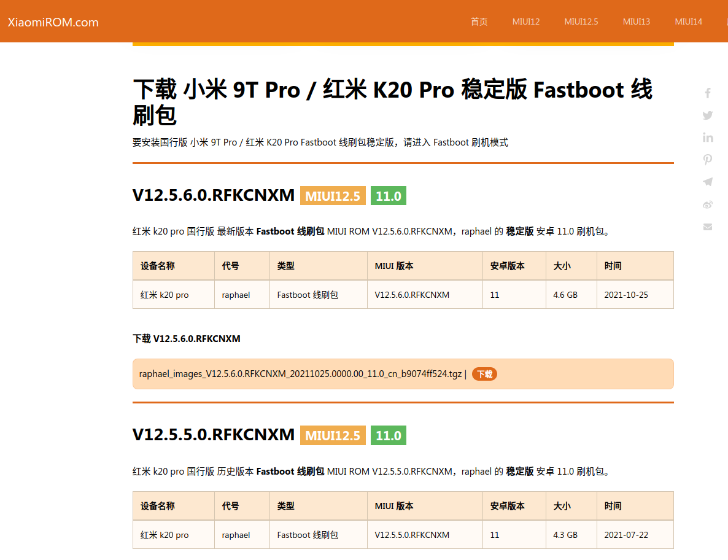Select V12.5.6.0.RFKCNXM heading text
The image size is (728, 560).
click(x=214, y=195)
